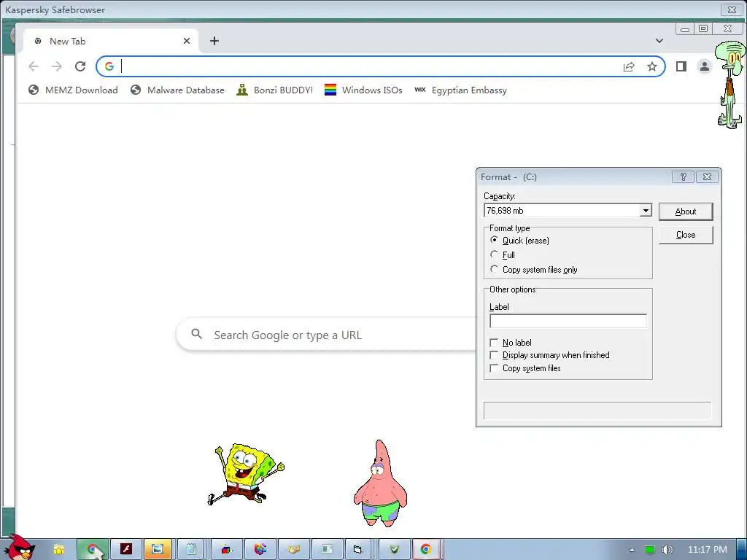Open the Capacity dropdown in Format dialog
Screen dimensions: 747x560
point(646,211)
